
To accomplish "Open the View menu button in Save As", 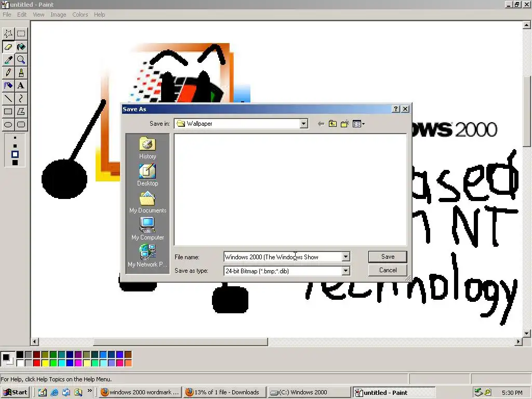I will tap(358, 124).
